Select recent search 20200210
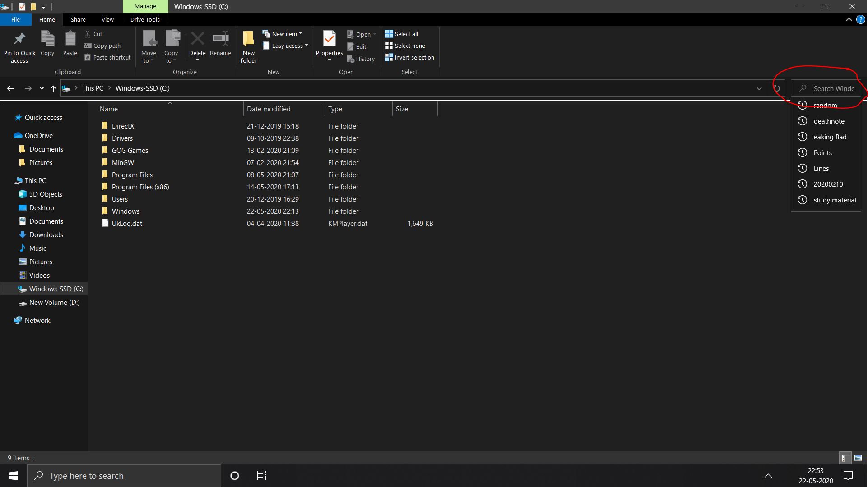Viewport: 868px width, 487px height. click(x=826, y=184)
